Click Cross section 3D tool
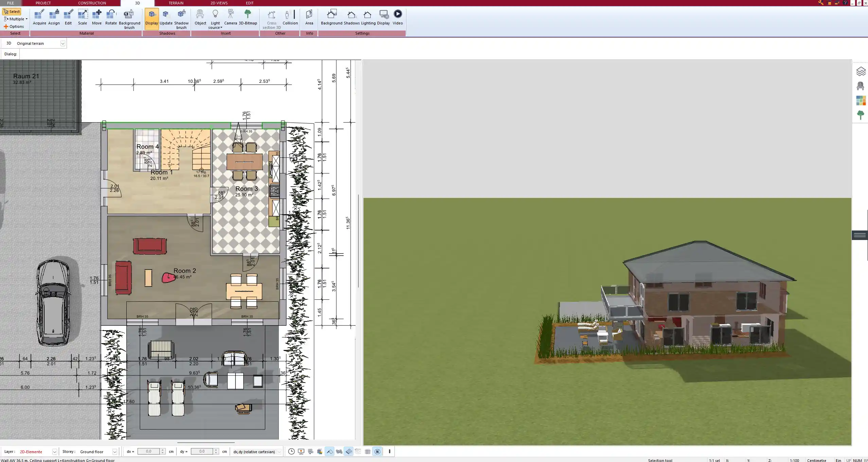 (271, 19)
